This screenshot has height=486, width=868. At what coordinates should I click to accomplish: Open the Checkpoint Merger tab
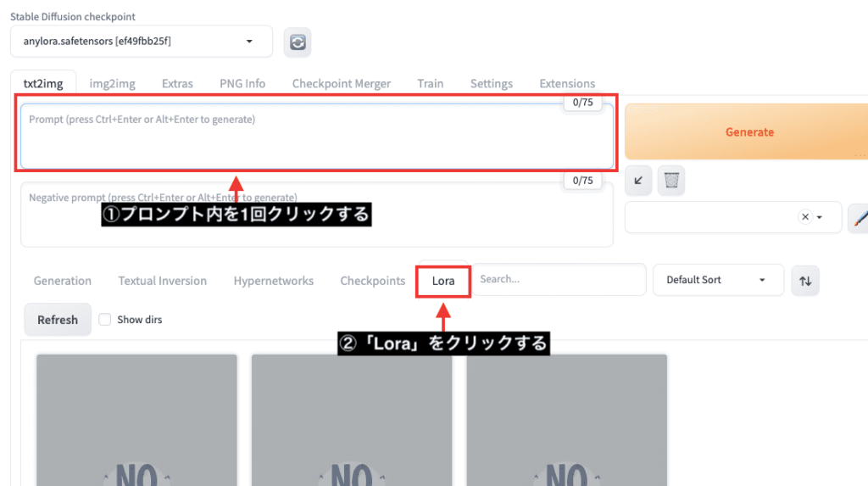[x=341, y=83]
